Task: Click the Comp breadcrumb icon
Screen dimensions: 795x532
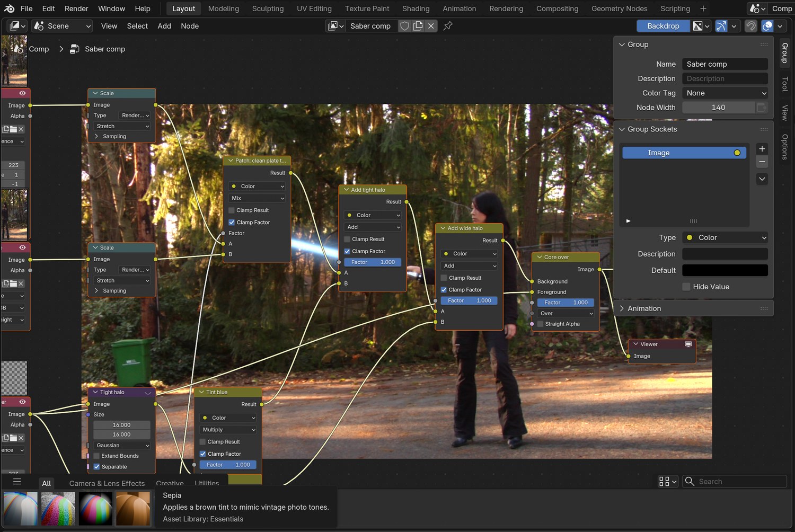Action: pyautogui.click(x=18, y=49)
